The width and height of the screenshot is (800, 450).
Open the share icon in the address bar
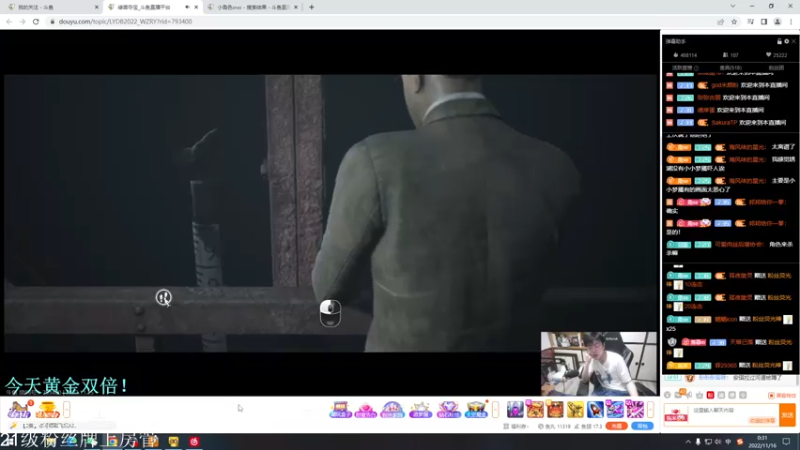click(x=720, y=21)
